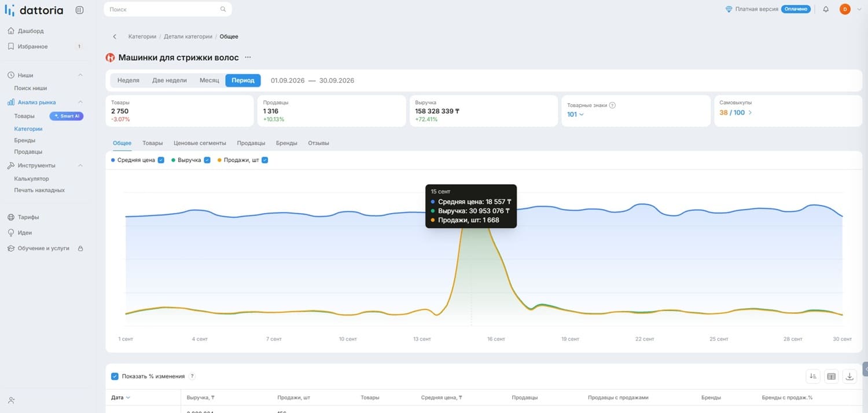
Task: Uncheck the Выручка series checkbox
Action: (207, 160)
